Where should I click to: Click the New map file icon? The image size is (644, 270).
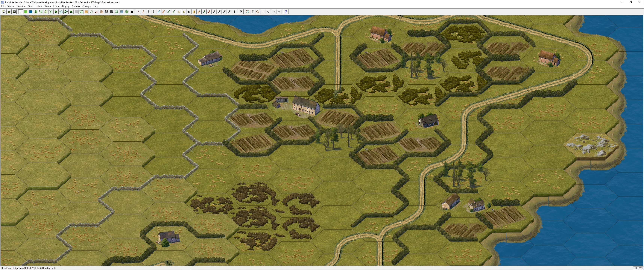click(4, 12)
